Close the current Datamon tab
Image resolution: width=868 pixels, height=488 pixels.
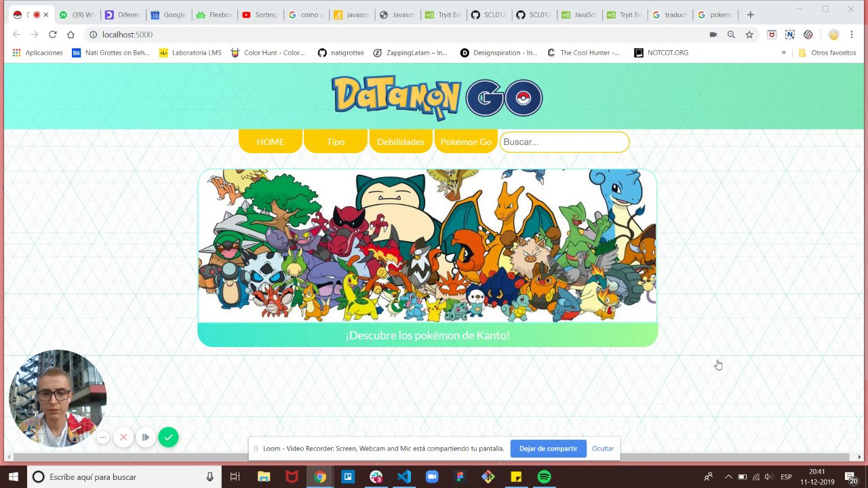46,14
